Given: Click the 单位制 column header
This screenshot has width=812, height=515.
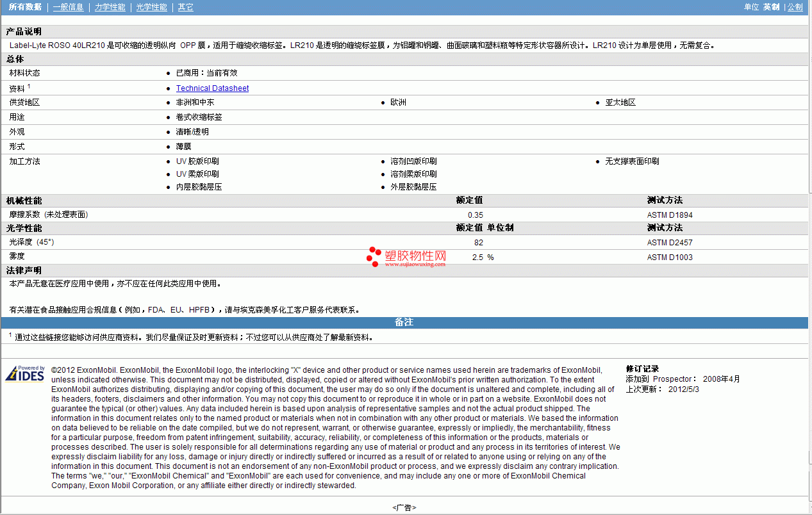Looking at the screenshot, I should point(500,228).
